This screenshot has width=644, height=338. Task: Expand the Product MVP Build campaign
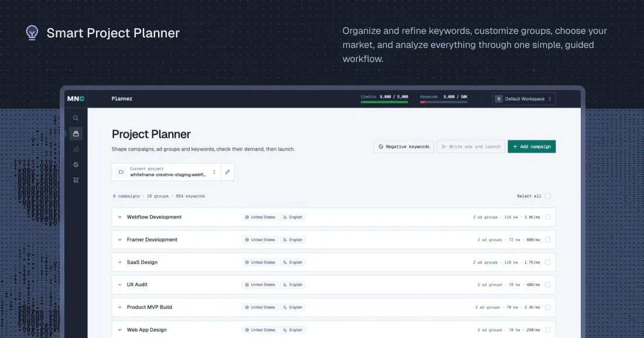pyautogui.click(x=120, y=307)
